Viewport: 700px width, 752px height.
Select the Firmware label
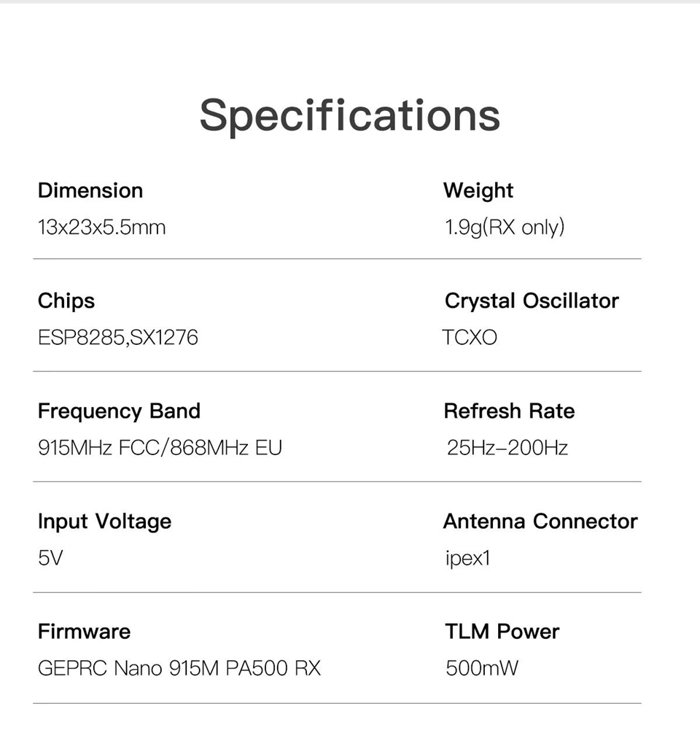point(84,631)
